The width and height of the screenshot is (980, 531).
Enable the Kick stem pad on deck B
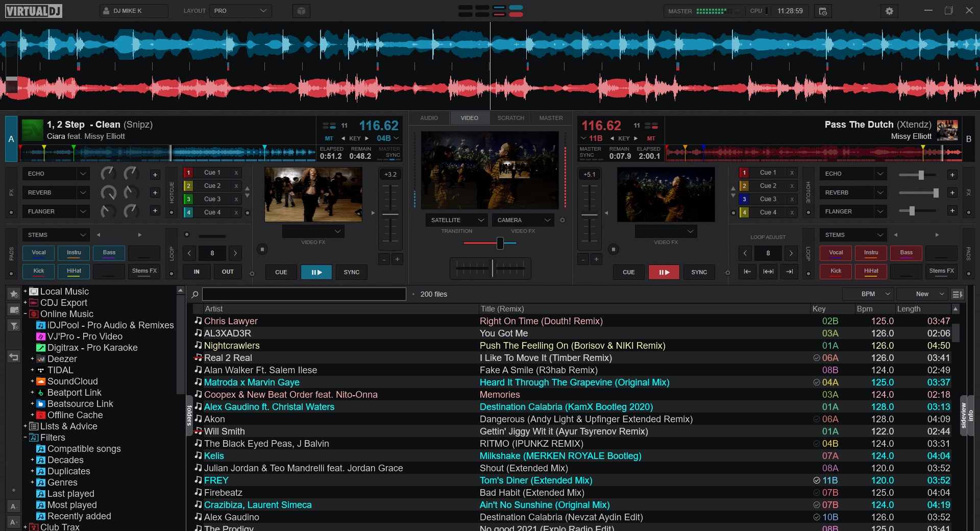tap(835, 271)
